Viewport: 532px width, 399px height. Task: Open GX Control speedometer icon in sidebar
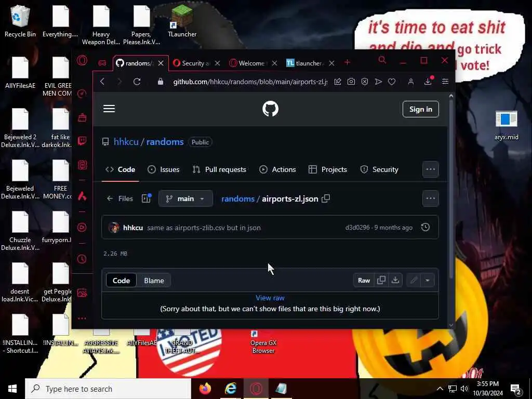pyautogui.click(x=82, y=94)
